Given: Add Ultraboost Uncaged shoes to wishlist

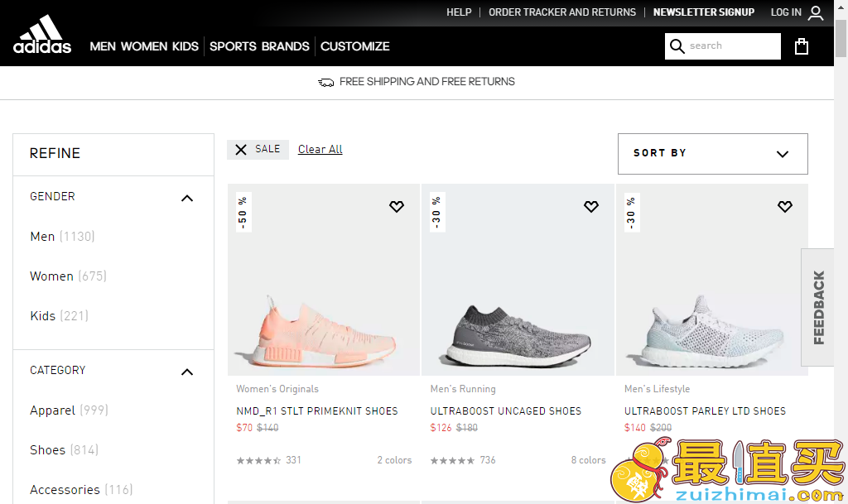Looking at the screenshot, I should [x=591, y=206].
